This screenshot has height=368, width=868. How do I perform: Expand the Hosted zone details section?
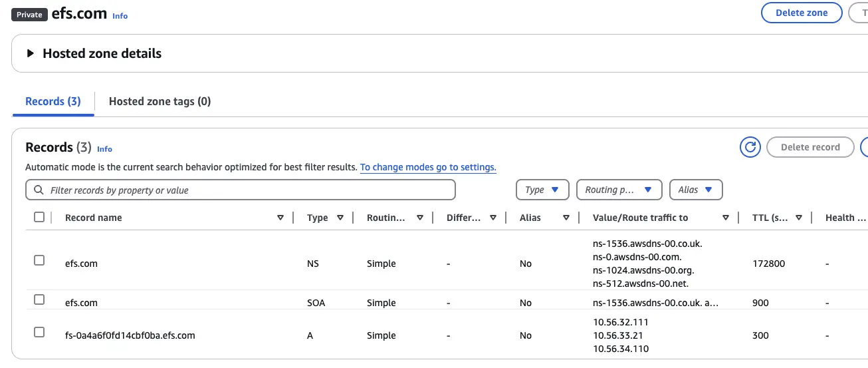coord(30,54)
